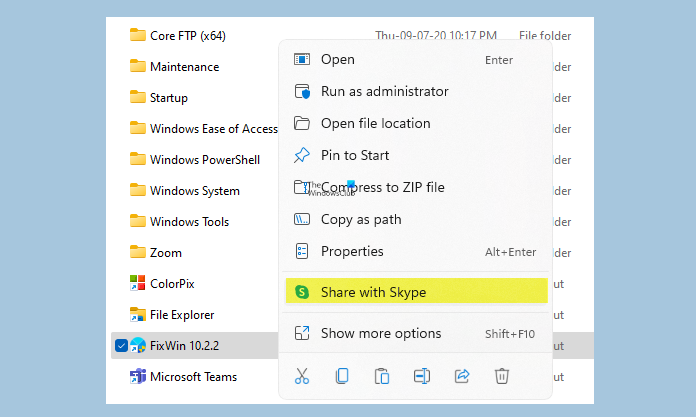This screenshot has height=417, width=696.
Task: Click the Skype logo icon
Action: point(302,292)
